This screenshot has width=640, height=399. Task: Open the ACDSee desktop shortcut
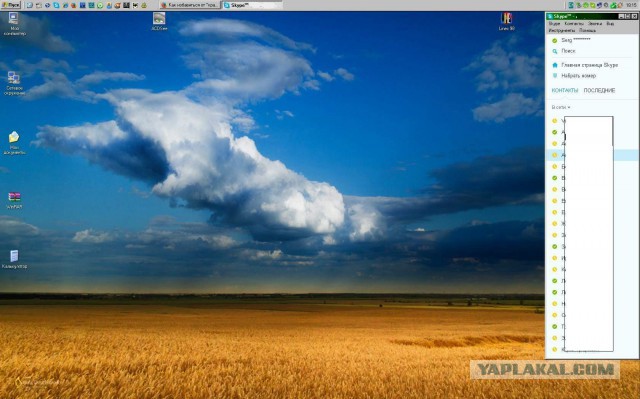[x=159, y=21]
